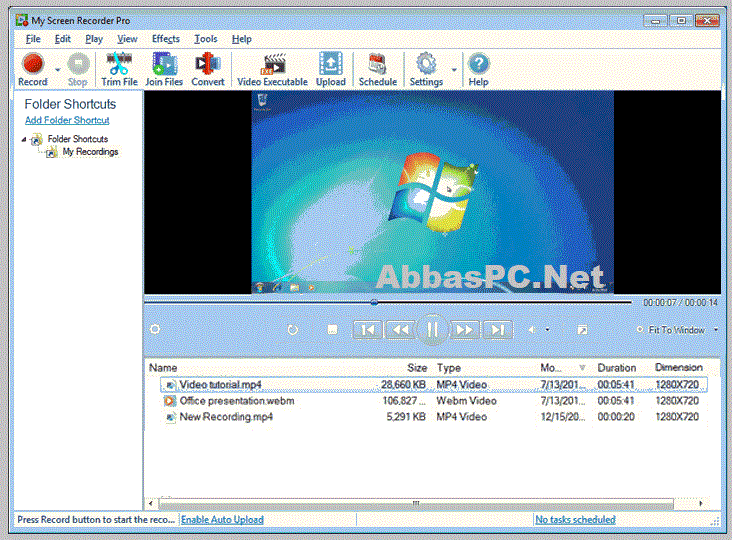732x540 pixels.
Task: Expand the Settings dropdown arrow
Action: pos(454,70)
